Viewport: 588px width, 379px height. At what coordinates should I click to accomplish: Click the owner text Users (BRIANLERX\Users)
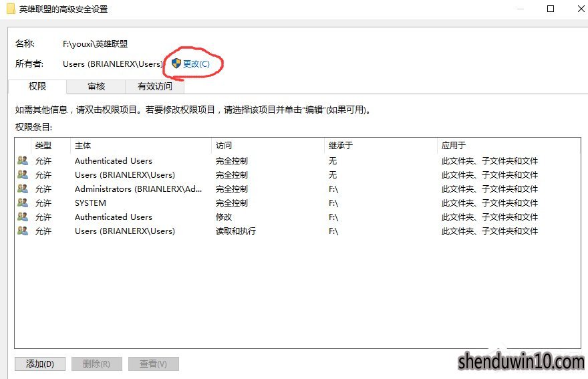(113, 64)
